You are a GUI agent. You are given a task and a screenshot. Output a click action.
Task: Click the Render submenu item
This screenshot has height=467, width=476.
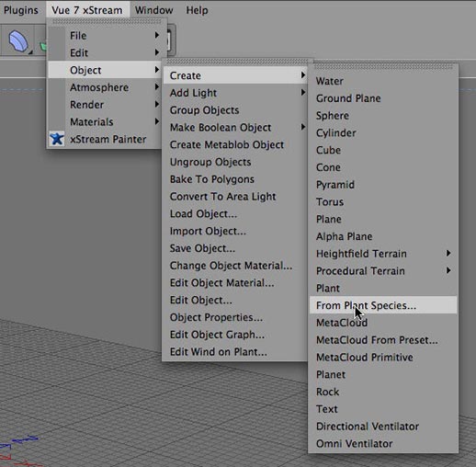105,105
